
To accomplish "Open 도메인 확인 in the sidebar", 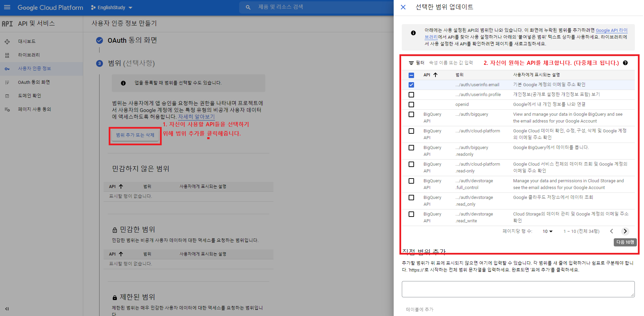I will click(x=30, y=96).
